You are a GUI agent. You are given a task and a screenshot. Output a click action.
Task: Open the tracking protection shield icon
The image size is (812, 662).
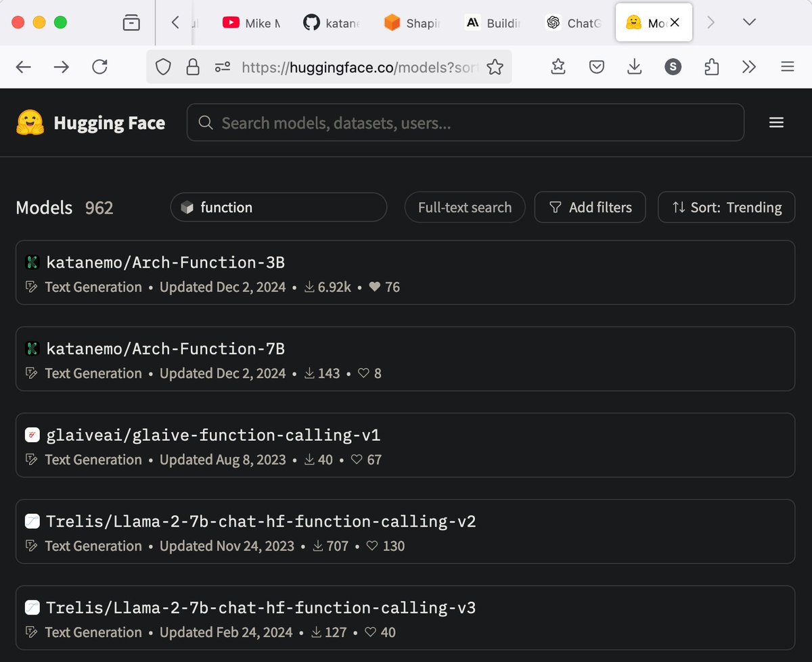(163, 66)
